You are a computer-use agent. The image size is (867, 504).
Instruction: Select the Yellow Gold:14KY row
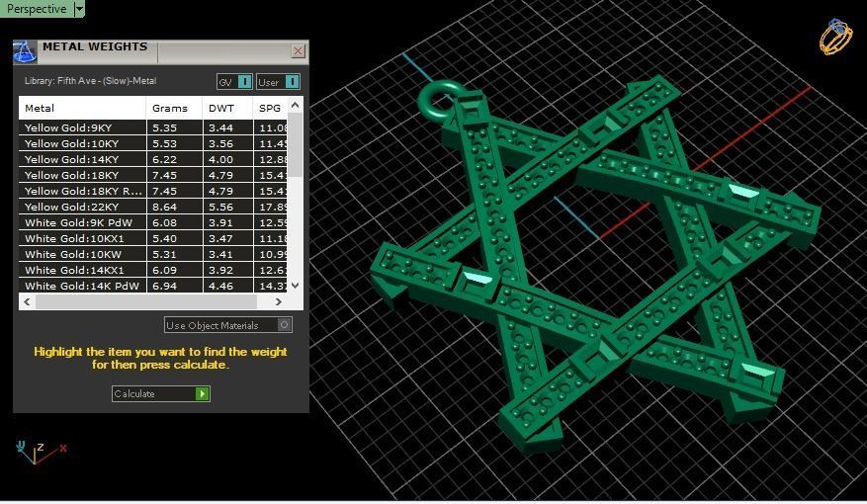coord(153,160)
